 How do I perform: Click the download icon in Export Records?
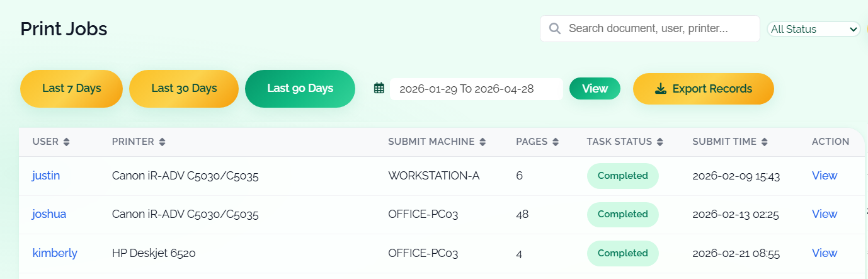point(661,89)
